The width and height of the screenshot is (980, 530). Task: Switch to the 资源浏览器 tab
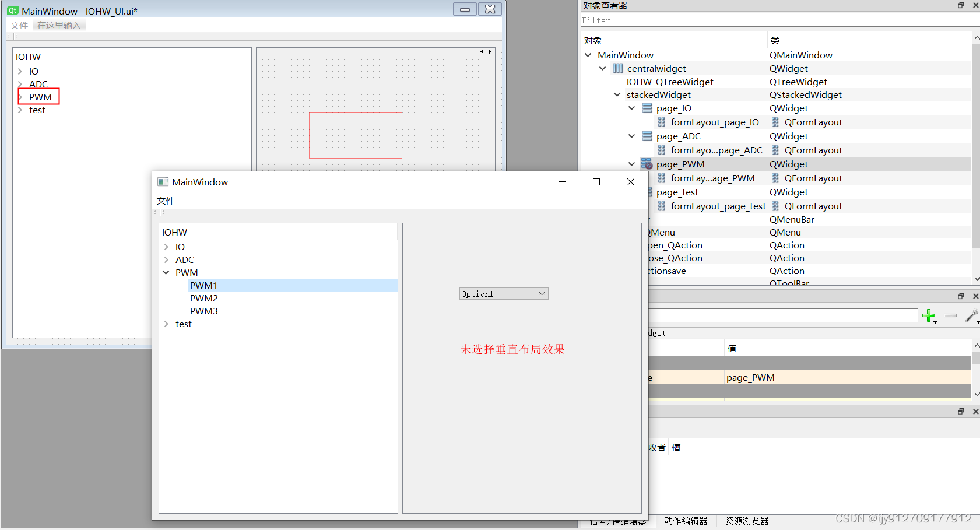pyautogui.click(x=747, y=521)
